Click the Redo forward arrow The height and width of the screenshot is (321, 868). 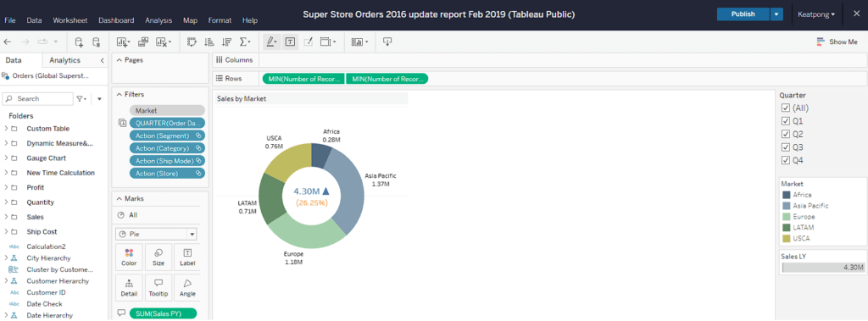click(25, 42)
